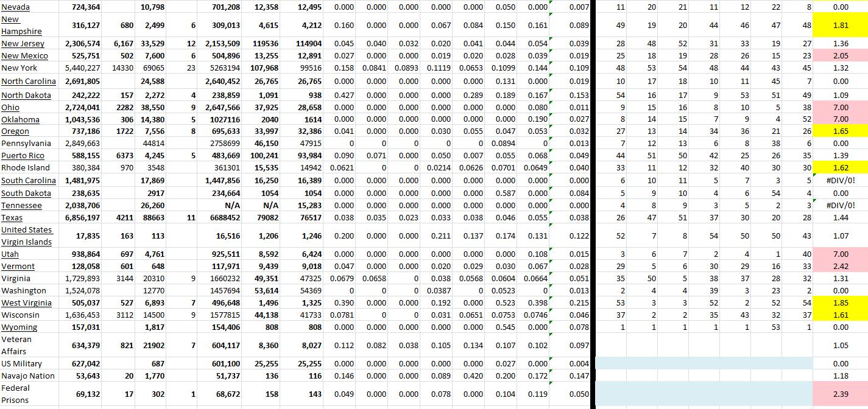Screen dimensions: 868x409
Task: Click the New Jersey state link
Action: [23, 44]
